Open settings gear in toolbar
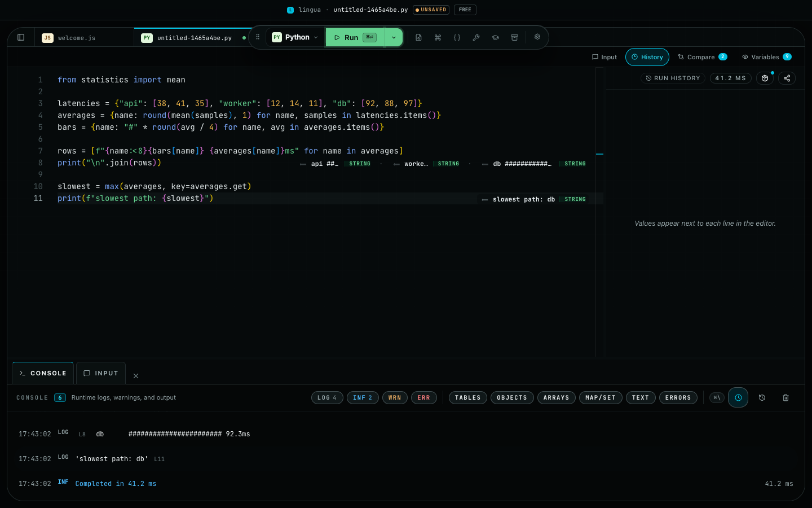The image size is (812, 508). point(537,37)
